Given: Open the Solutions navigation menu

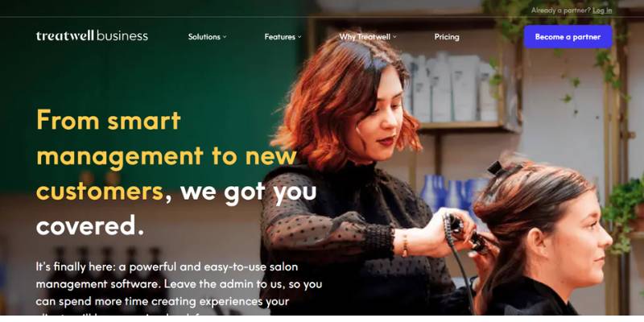Looking at the screenshot, I should pos(207,36).
